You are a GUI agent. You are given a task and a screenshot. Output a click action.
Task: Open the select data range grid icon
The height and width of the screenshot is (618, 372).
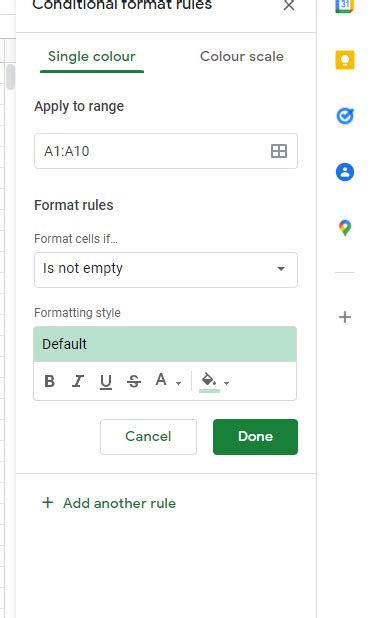279,151
